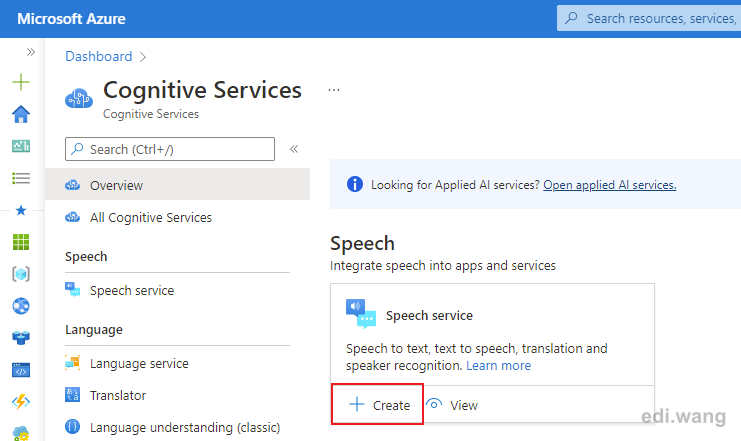Follow the Learn more link in card
The image size is (741, 441).
[498, 365]
